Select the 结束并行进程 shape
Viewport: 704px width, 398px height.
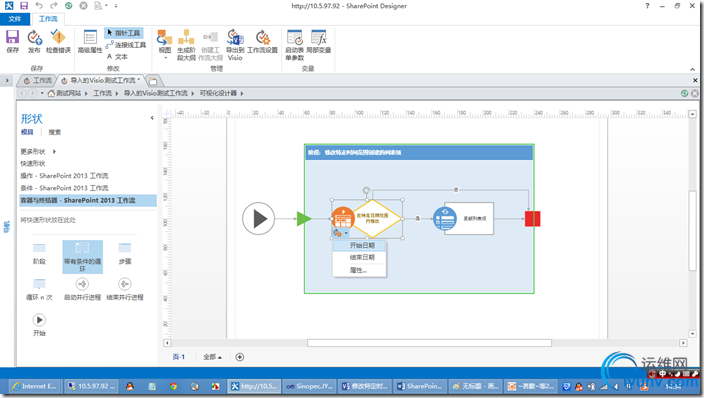pos(125,289)
